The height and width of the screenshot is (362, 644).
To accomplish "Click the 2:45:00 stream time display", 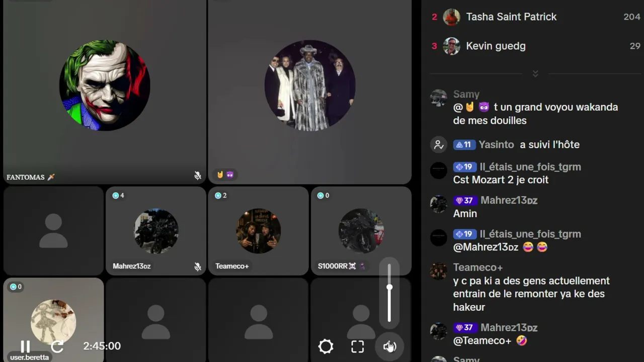I will (102, 346).
